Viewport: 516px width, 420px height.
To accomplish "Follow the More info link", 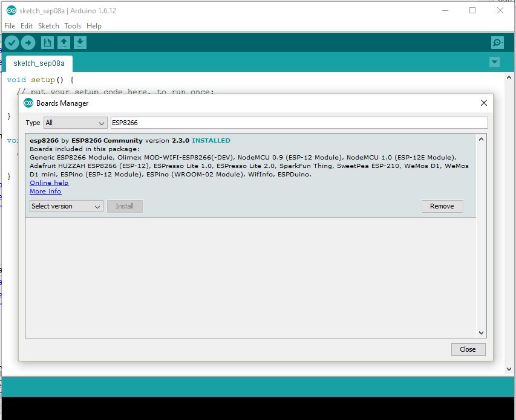I will tap(45, 192).
